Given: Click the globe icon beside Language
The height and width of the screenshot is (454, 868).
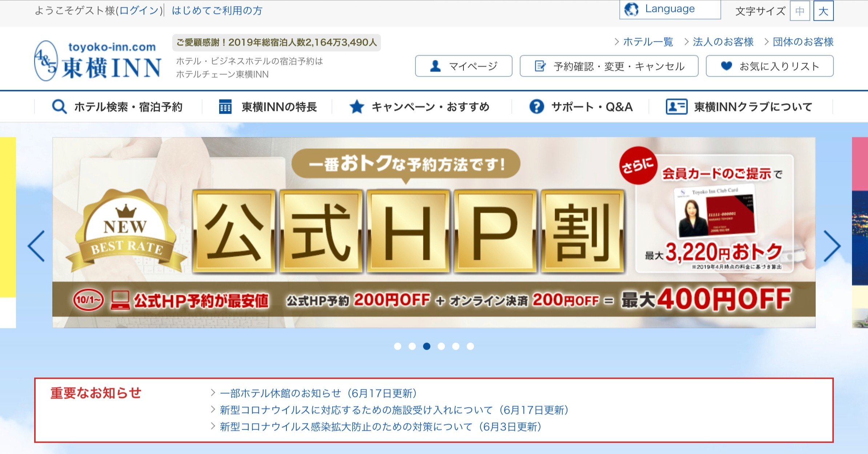Looking at the screenshot, I should point(631,9).
